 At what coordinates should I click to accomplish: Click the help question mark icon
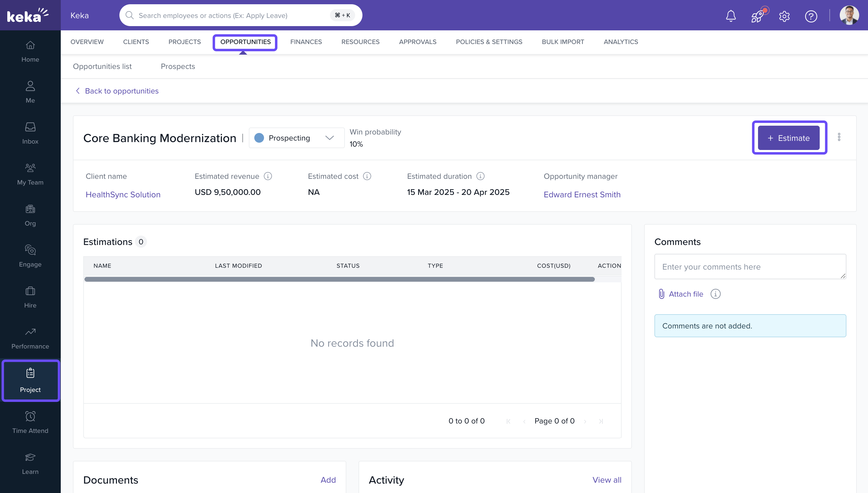tap(811, 16)
